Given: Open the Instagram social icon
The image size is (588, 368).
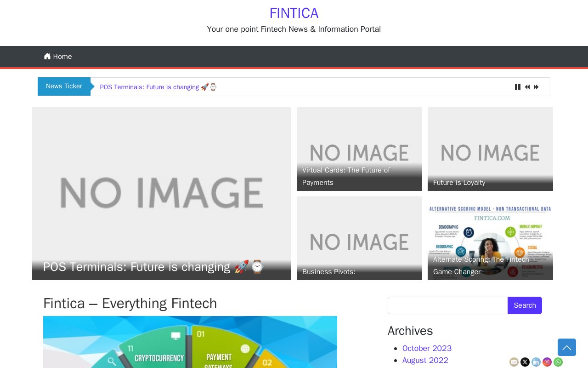Looking at the screenshot, I should (x=547, y=362).
